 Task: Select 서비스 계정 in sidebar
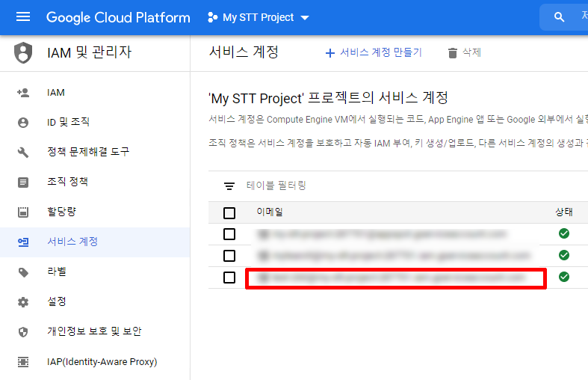point(95,242)
